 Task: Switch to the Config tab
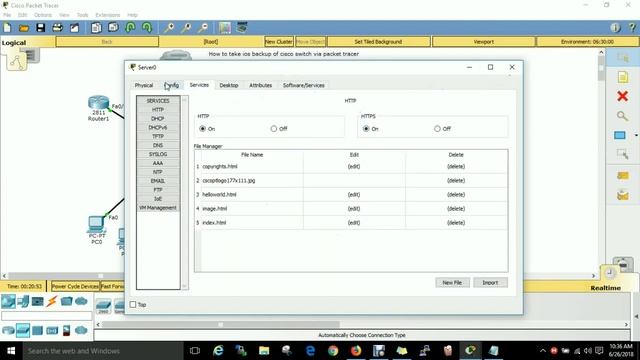(171, 85)
